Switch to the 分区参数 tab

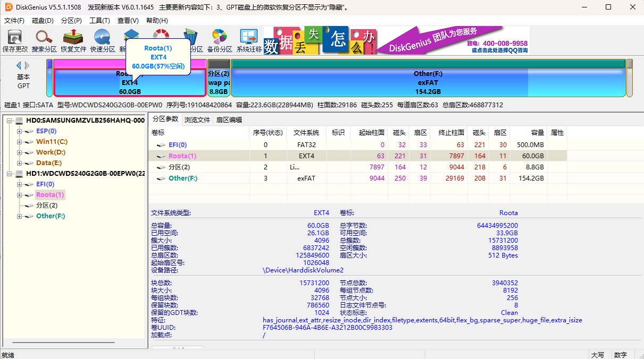point(165,119)
